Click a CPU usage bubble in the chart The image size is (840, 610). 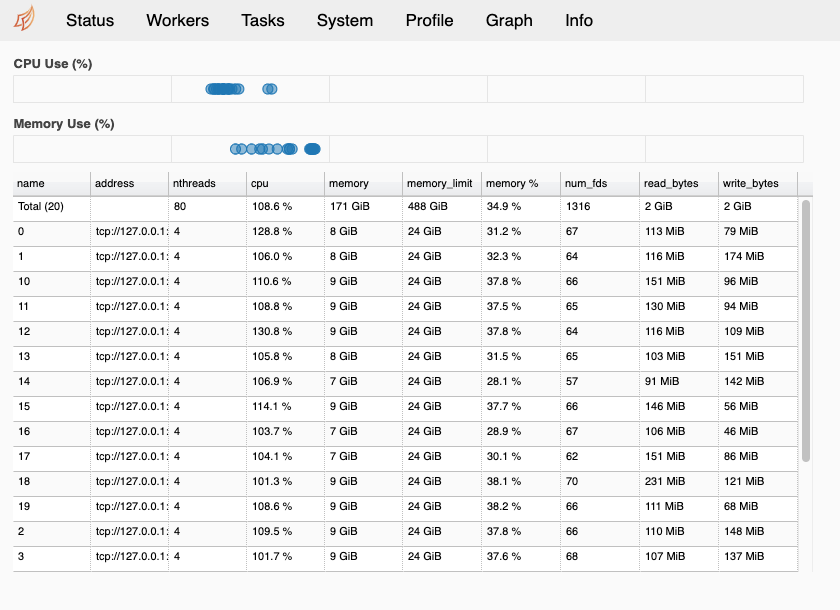[224, 89]
